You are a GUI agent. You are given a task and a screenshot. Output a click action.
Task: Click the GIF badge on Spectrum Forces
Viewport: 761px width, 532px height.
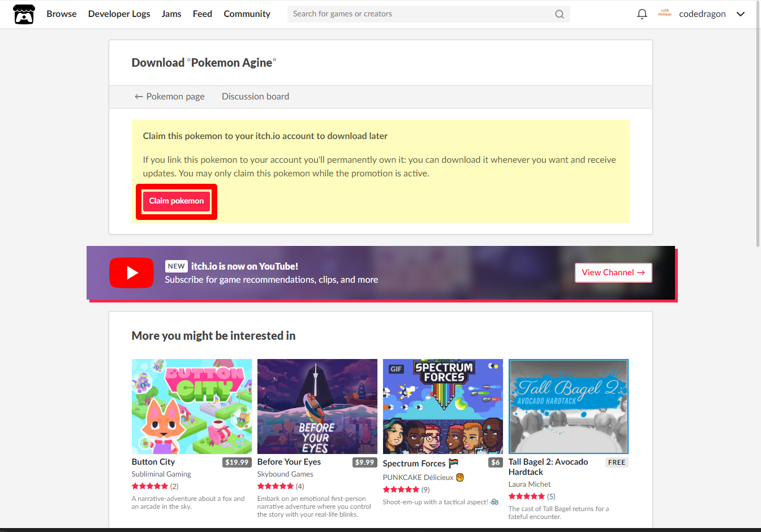[396, 369]
